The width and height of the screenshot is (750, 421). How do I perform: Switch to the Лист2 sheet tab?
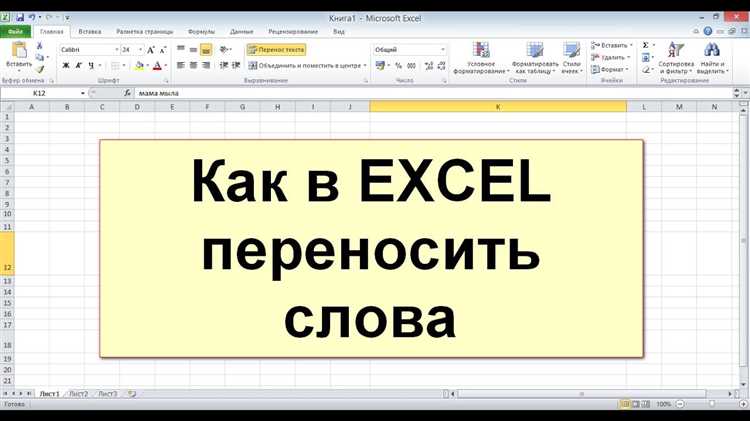[x=78, y=394]
